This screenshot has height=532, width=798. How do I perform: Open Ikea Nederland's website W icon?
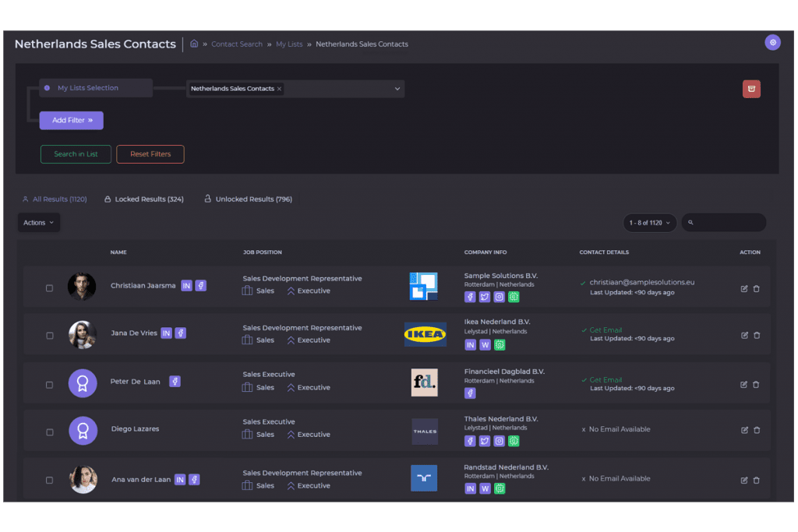pyautogui.click(x=485, y=345)
